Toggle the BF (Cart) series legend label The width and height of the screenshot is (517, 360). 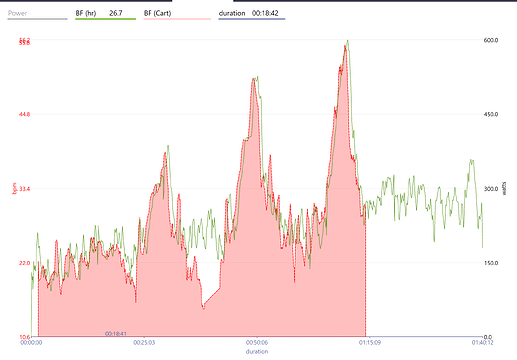click(157, 13)
